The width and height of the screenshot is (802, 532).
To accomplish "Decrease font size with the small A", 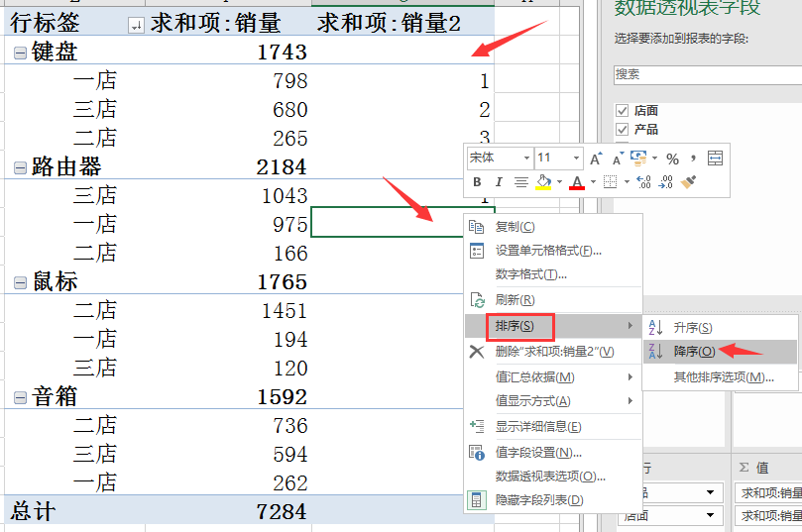I will tap(618, 159).
